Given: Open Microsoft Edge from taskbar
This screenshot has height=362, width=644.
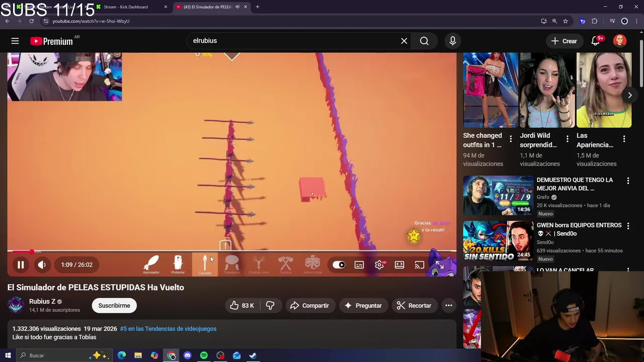Looking at the screenshot, I should coord(121,355).
